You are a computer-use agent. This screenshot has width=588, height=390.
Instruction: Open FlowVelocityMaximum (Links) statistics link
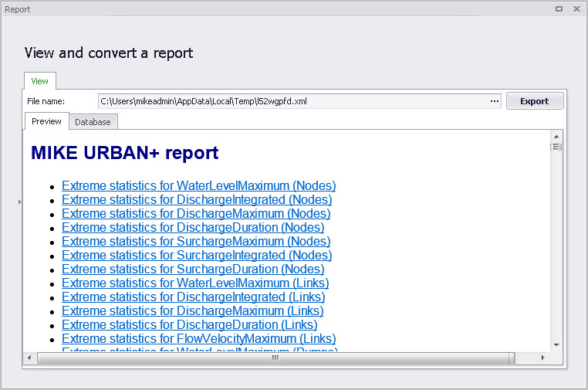click(199, 338)
